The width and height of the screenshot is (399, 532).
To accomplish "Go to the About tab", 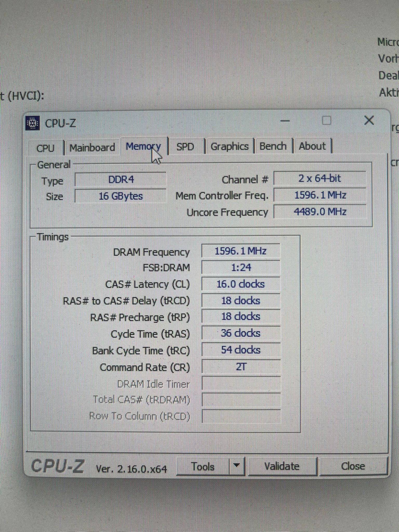I will coord(312,146).
